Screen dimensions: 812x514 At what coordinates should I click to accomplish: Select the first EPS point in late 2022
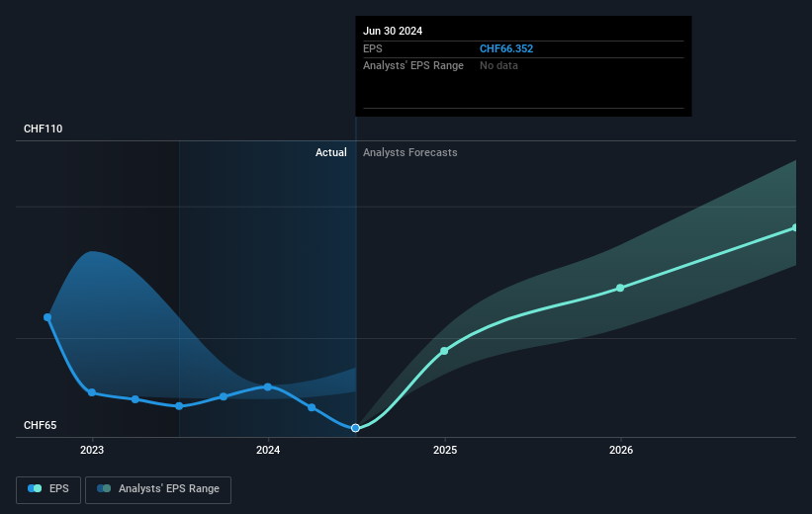click(47, 317)
